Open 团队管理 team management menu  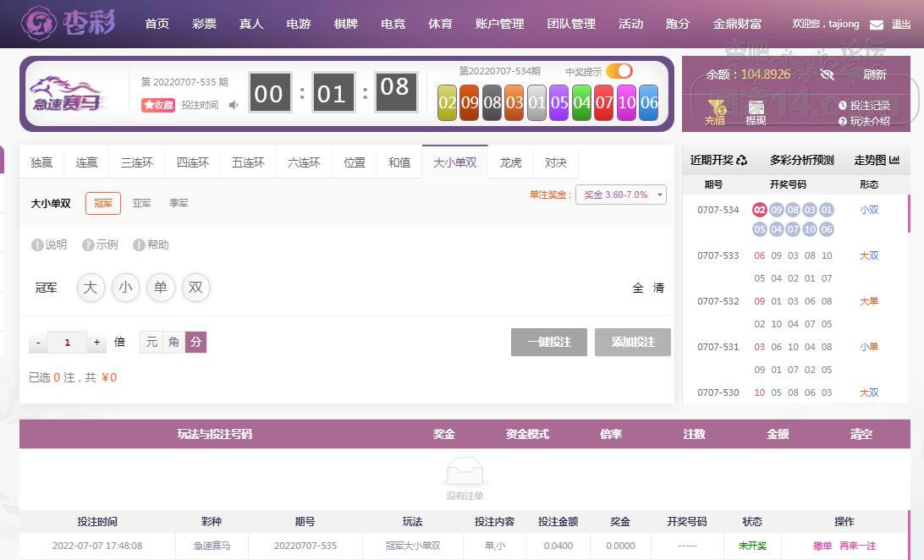coord(571,24)
